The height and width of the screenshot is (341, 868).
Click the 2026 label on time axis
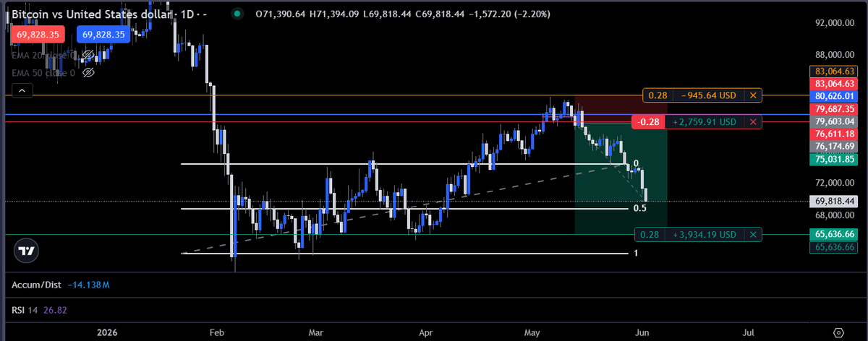tap(106, 332)
